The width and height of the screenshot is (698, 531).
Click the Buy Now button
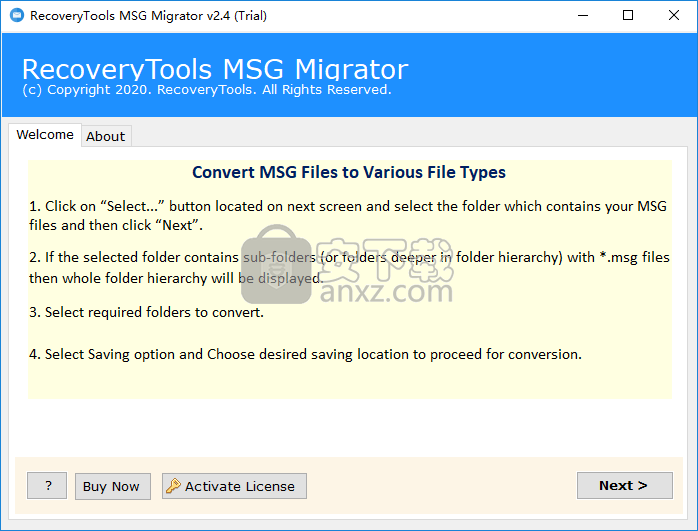click(x=113, y=486)
